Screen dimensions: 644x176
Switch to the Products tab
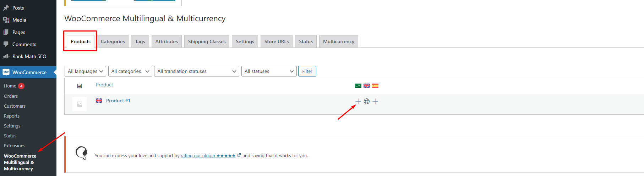click(81, 41)
